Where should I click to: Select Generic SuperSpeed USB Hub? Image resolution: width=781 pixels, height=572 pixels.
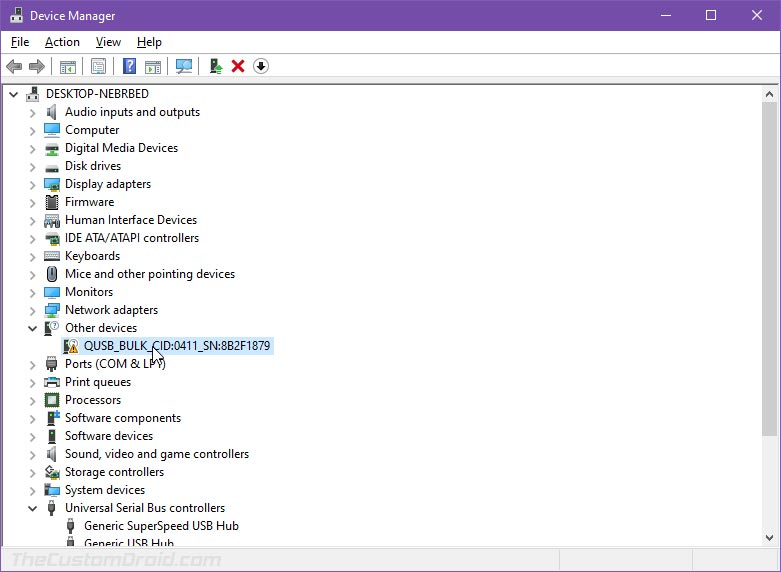coord(161,526)
